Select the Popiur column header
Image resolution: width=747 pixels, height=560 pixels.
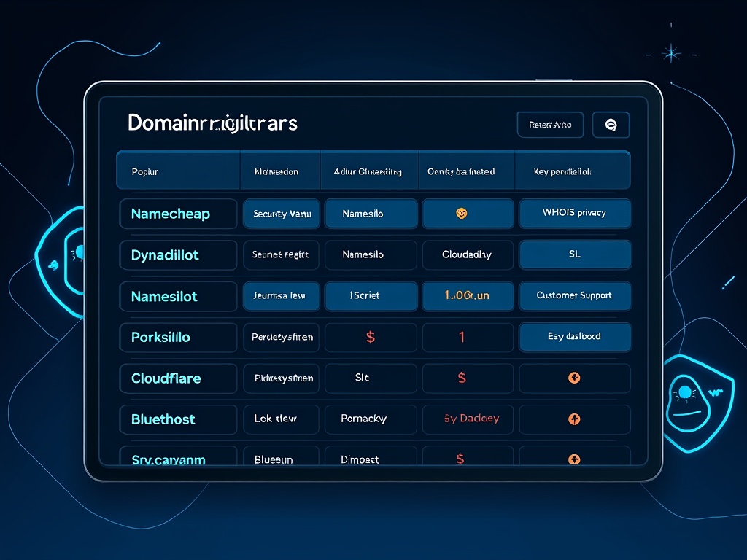[x=178, y=171]
